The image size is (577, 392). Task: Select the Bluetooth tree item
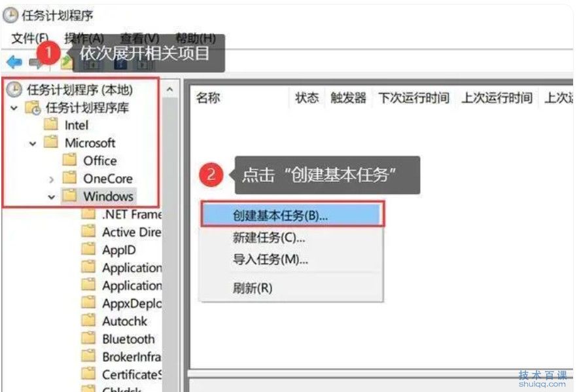tap(128, 339)
